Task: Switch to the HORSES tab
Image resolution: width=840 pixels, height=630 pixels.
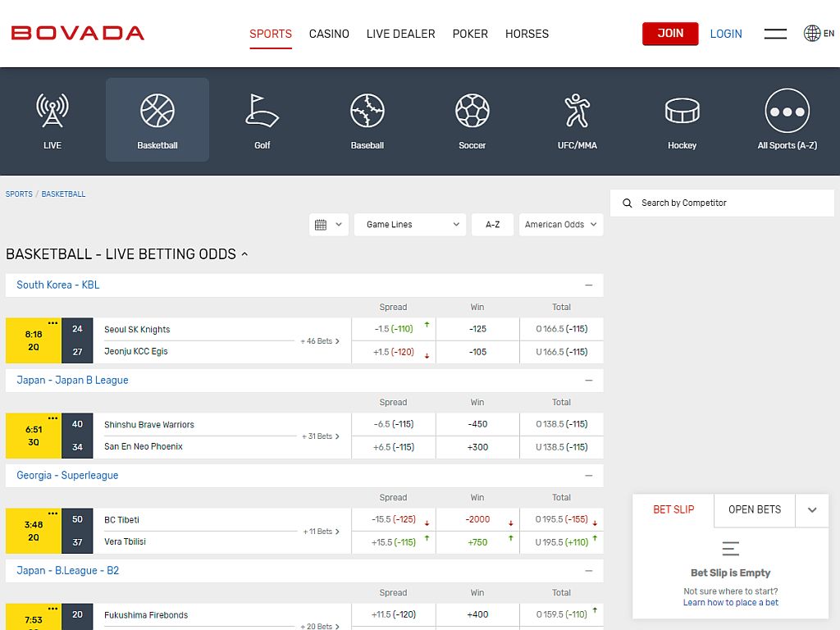Action: pos(527,34)
